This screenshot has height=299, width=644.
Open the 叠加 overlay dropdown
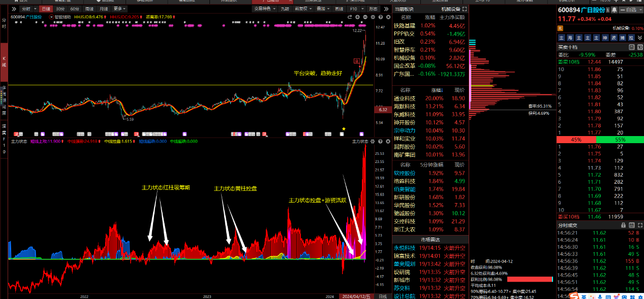pyautogui.click(x=322, y=9)
